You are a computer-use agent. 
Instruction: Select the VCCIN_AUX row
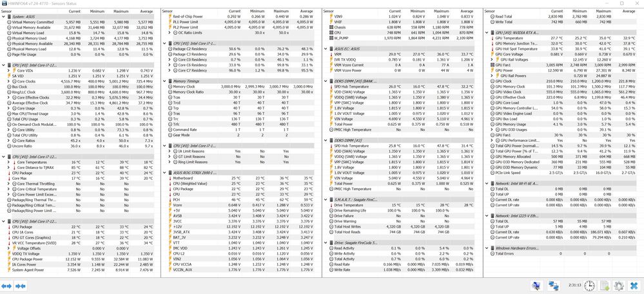point(239,269)
